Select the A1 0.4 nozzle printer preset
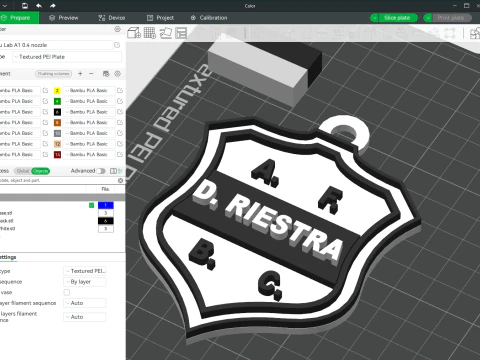 [x=56, y=45]
